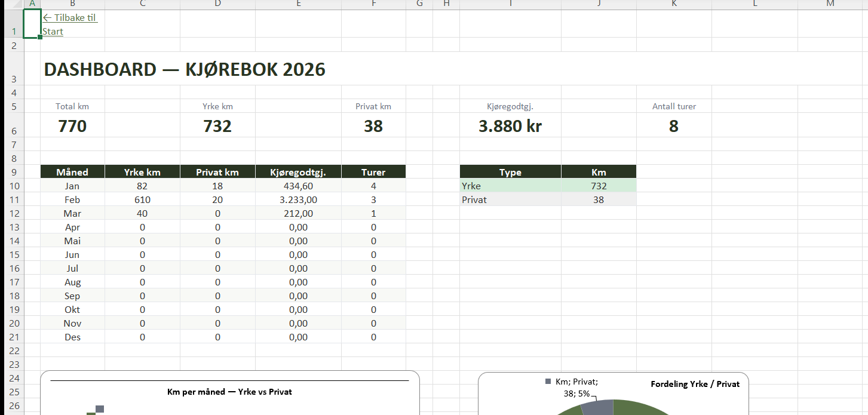Click the green Yrke row label
Image resolution: width=868 pixels, height=415 pixels.
pyautogui.click(x=471, y=186)
